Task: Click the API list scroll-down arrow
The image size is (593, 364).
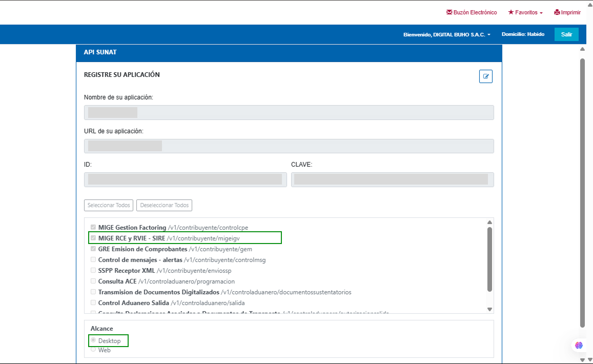Action: point(489,309)
